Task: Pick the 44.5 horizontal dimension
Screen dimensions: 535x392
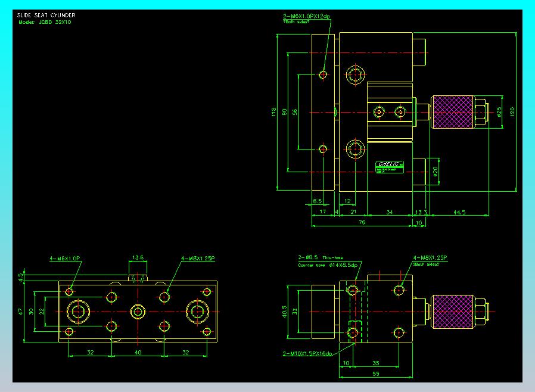Action: [459, 212]
